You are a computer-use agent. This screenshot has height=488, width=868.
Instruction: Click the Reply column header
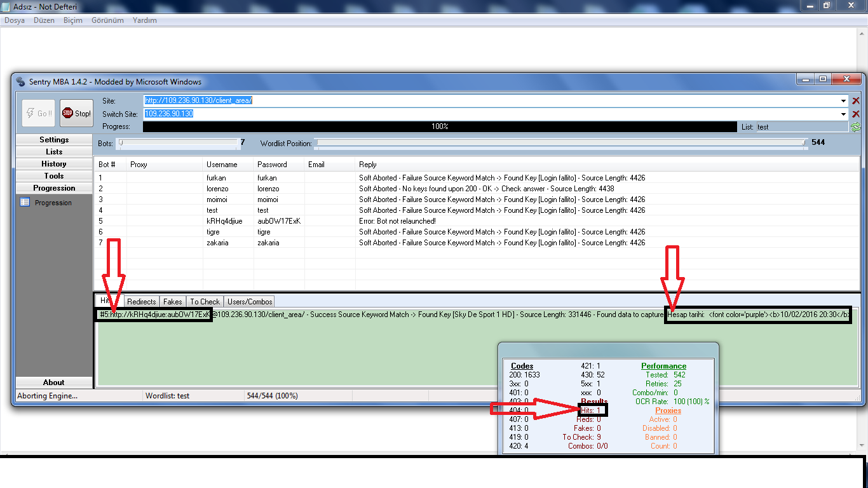coord(368,165)
